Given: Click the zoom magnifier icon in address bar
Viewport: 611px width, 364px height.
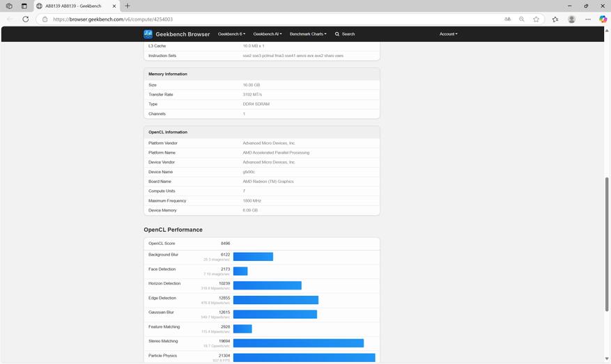Looking at the screenshot, I should pyautogui.click(x=521, y=19).
